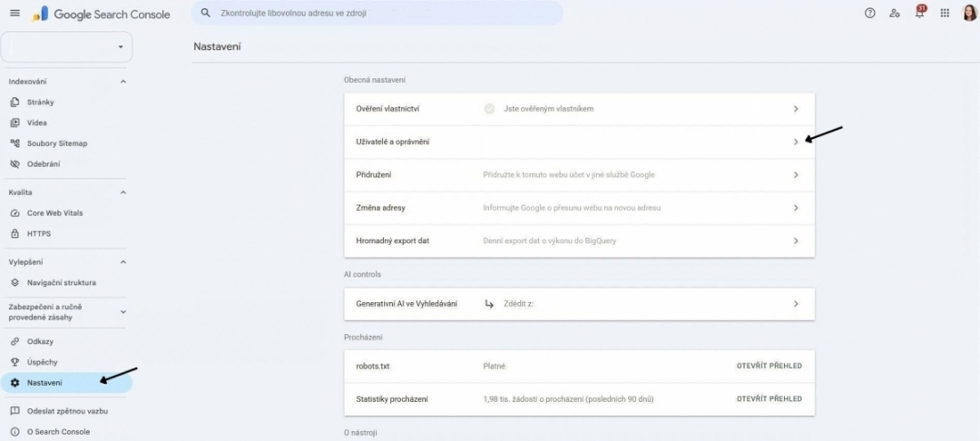Click the info icon beside O Search Console
980x441 pixels.
[x=15, y=432]
